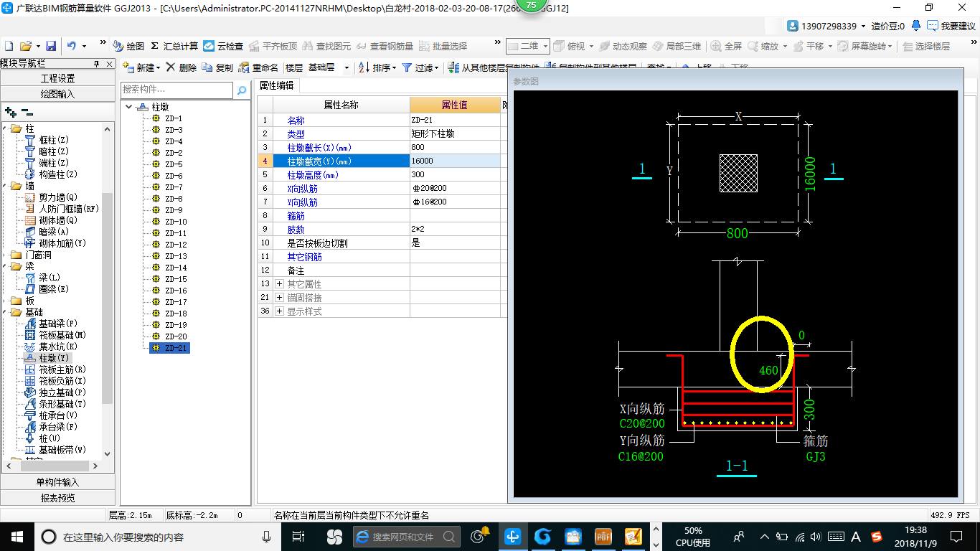Select ZD-10 in component list
Screen dimensions: 980x551
[x=176, y=222]
